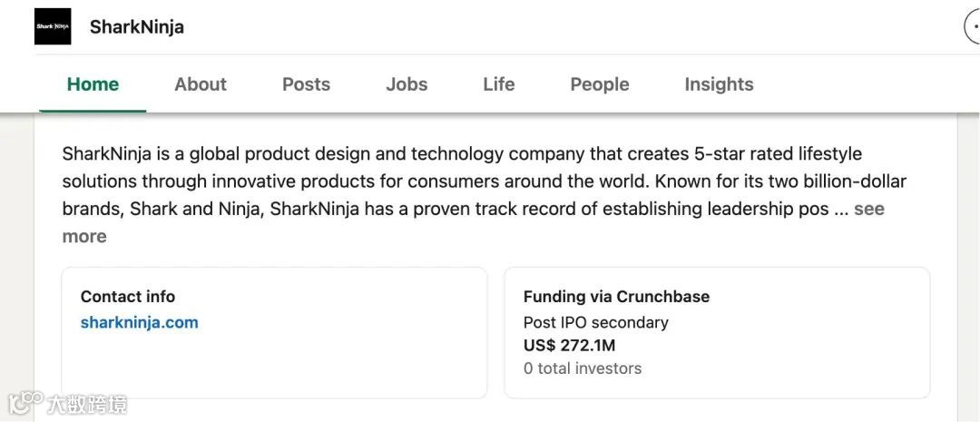980x422 pixels.
Task: Click the Funding via Crunchbase heading
Action: coord(616,297)
